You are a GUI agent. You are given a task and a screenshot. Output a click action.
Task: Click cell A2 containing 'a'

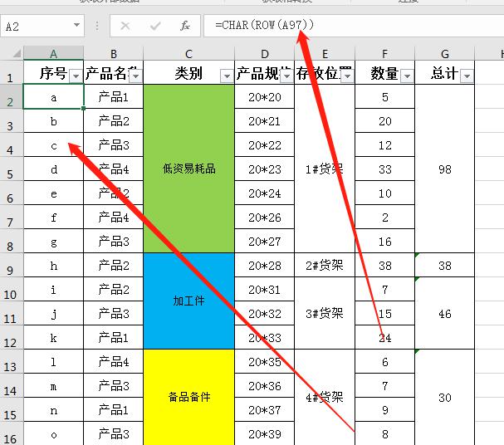coord(54,96)
